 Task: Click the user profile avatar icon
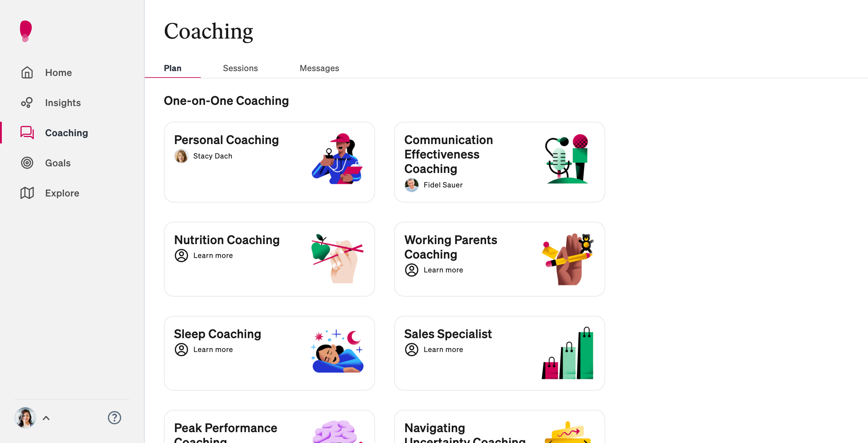click(25, 418)
